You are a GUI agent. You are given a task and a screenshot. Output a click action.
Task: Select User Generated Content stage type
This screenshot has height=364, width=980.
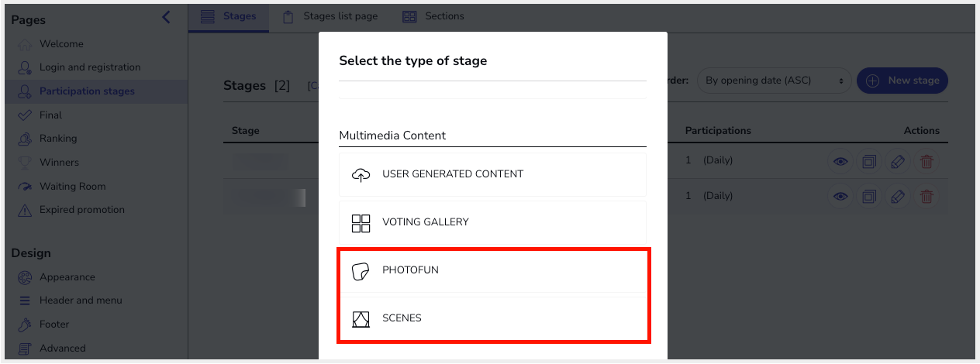click(492, 174)
